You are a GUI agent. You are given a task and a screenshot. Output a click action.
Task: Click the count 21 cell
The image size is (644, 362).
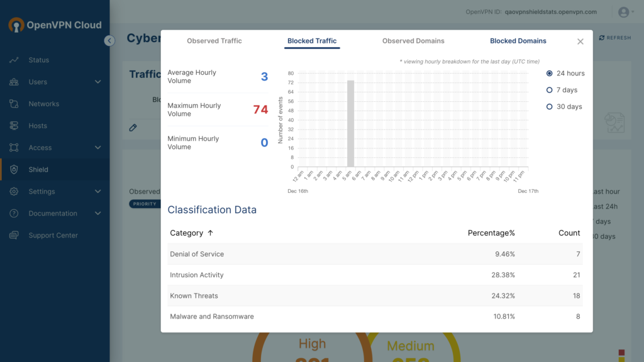click(576, 275)
